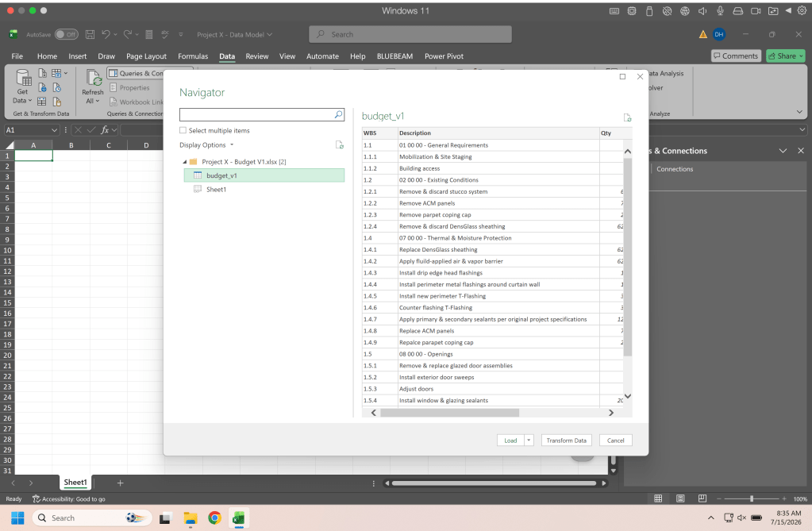Click the zoom out minus icon

(719, 499)
